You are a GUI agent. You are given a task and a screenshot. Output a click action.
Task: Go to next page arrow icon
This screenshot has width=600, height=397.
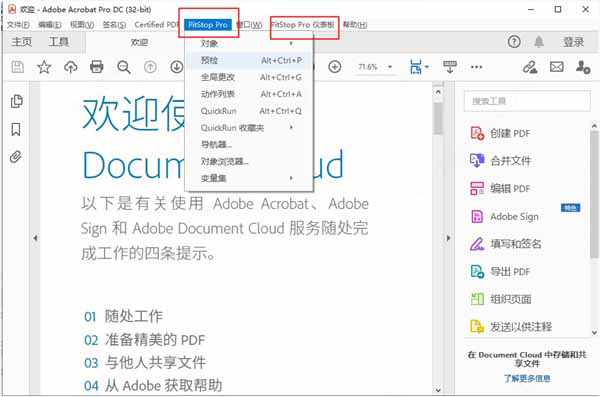coord(176,67)
